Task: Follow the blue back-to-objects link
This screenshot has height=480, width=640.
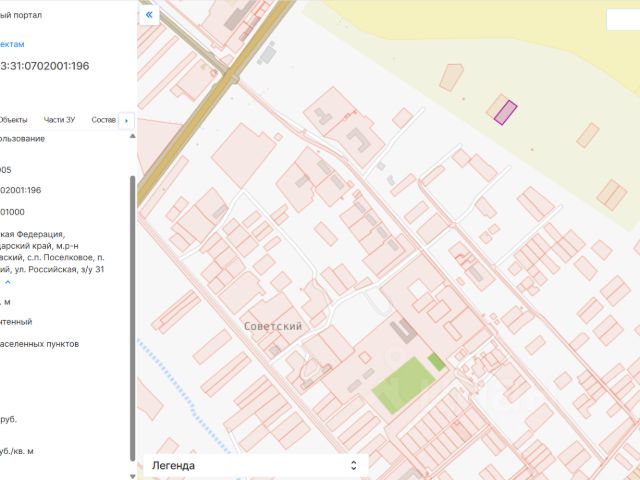Action: [x=12, y=44]
